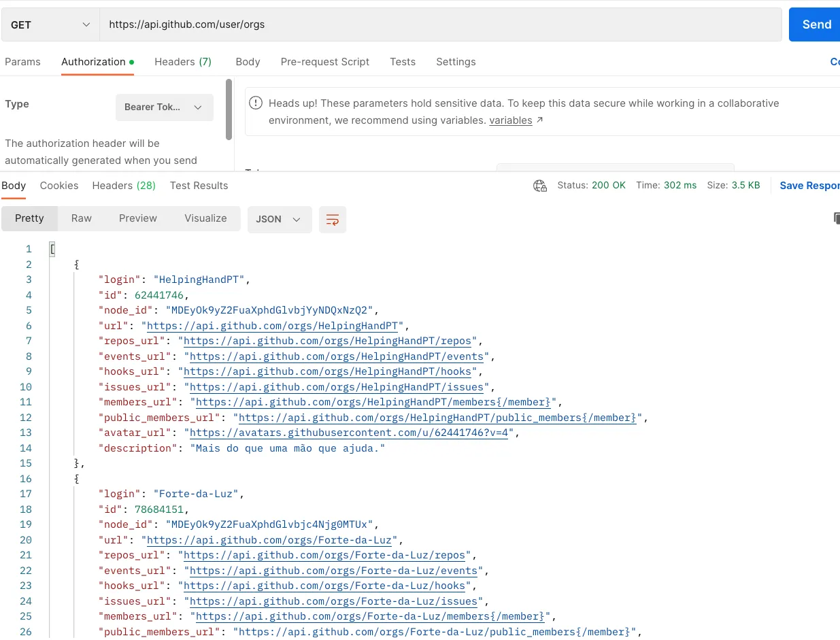Open the GET method dropdown

pyautogui.click(x=50, y=24)
